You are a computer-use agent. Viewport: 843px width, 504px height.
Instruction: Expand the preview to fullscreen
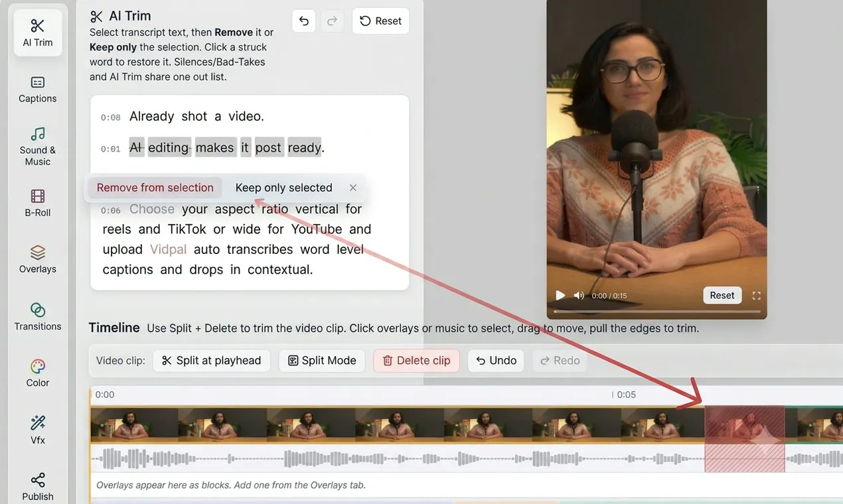tap(756, 295)
